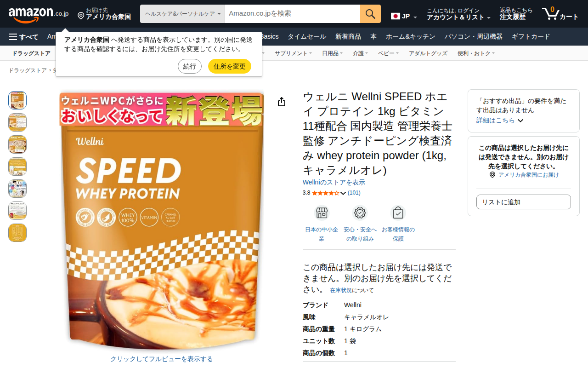The image size is (588, 368).
Task: Open the サプリメント submenu
Action: tap(293, 53)
